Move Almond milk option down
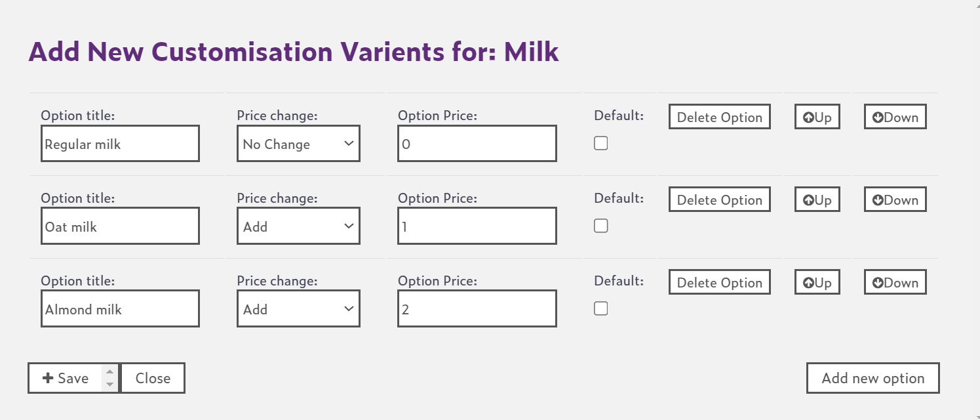The image size is (980, 420). tap(895, 283)
